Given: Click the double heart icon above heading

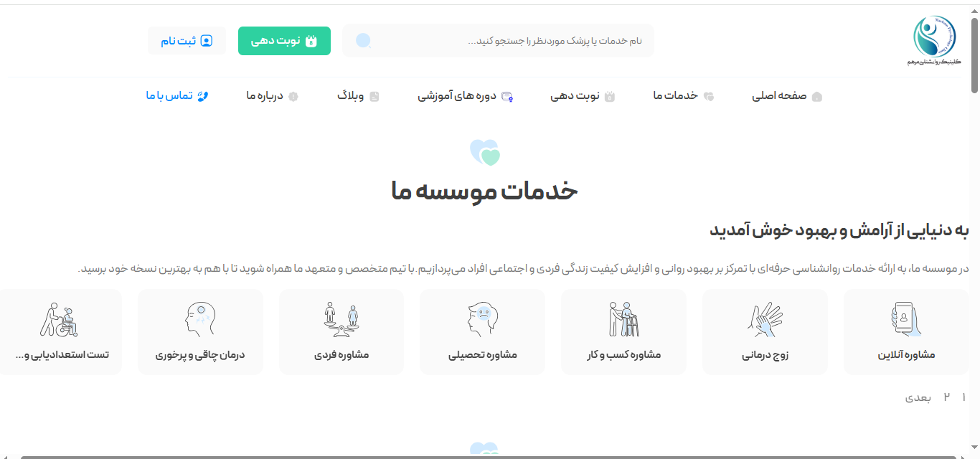Looking at the screenshot, I should tap(484, 152).
